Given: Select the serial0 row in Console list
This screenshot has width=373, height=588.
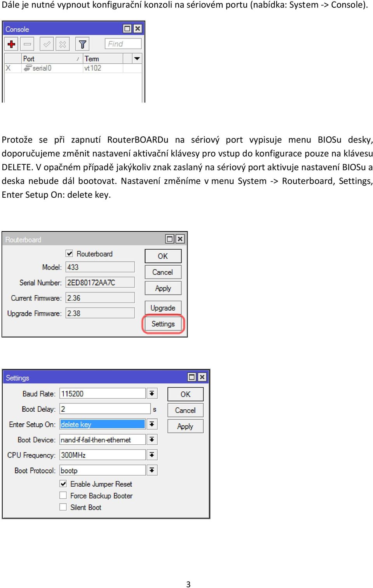Looking at the screenshot, I should point(73,68).
